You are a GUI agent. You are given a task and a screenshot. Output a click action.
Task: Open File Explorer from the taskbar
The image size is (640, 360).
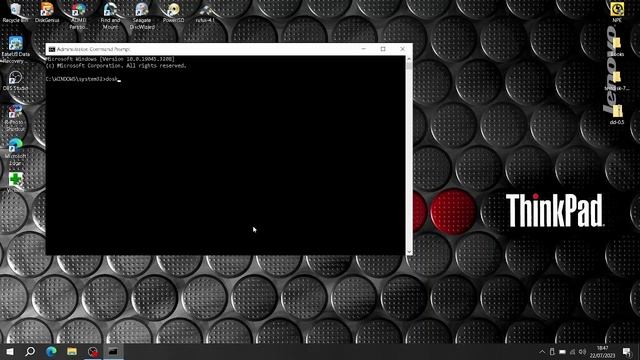(x=72, y=351)
